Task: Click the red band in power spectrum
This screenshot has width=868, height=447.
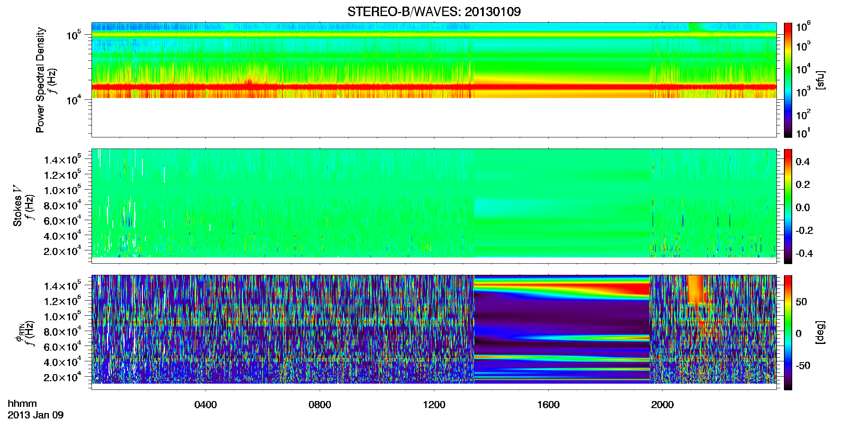Action: click(x=434, y=87)
